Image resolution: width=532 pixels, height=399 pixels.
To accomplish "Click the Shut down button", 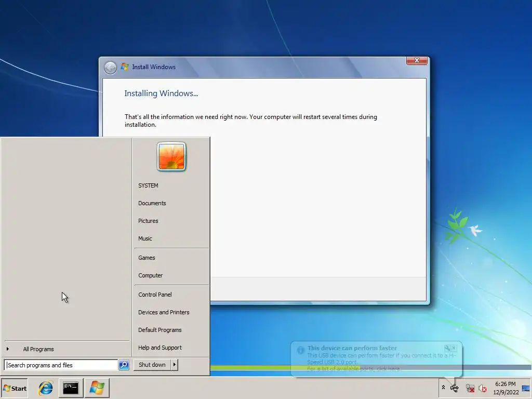I will pyautogui.click(x=152, y=365).
